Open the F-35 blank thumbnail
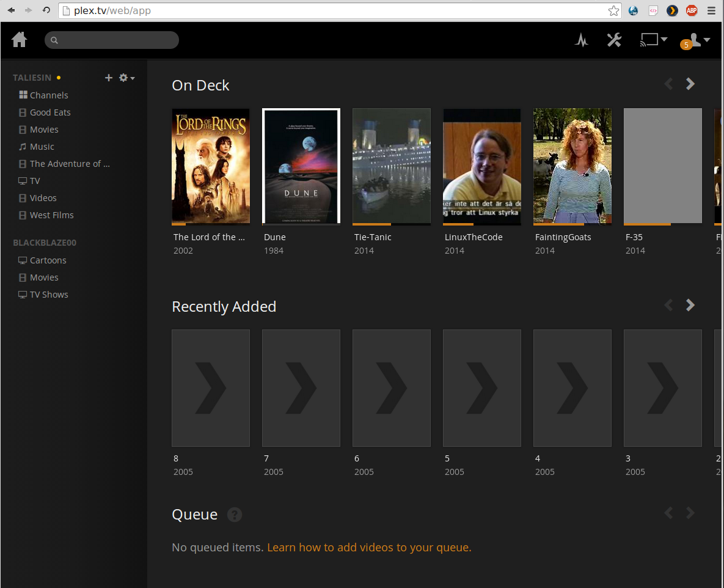Screen dimensions: 724x588 pyautogui.click(x=662, y=166)
